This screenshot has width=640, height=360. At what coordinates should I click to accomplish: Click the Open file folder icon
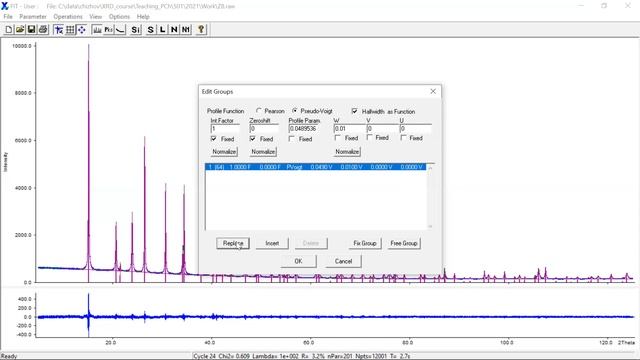coord(20,29)
